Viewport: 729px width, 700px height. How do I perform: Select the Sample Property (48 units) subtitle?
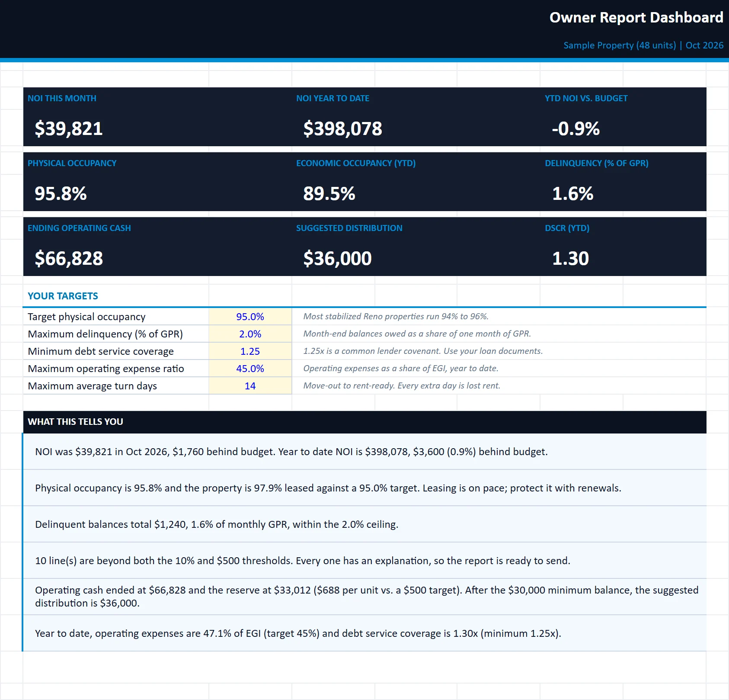point(643,45)
